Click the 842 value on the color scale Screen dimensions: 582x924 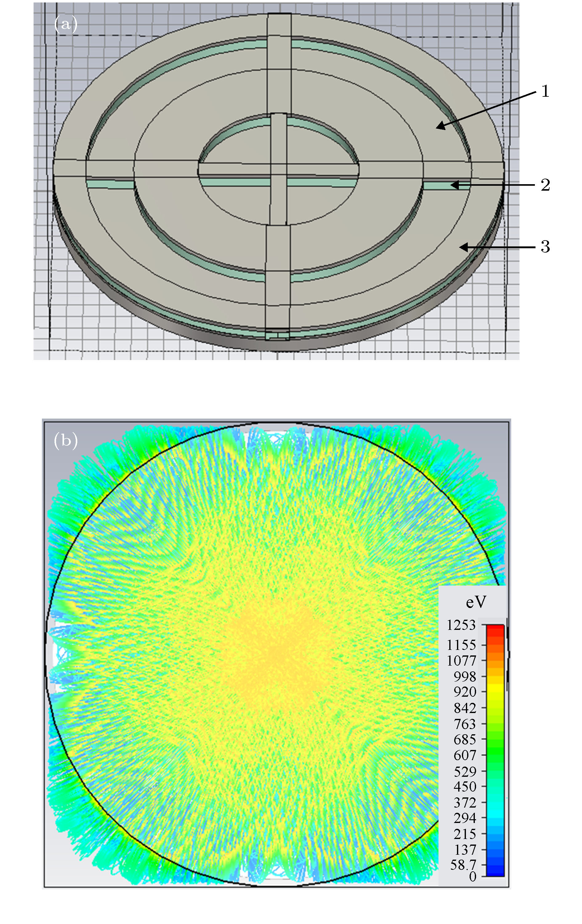465,708
